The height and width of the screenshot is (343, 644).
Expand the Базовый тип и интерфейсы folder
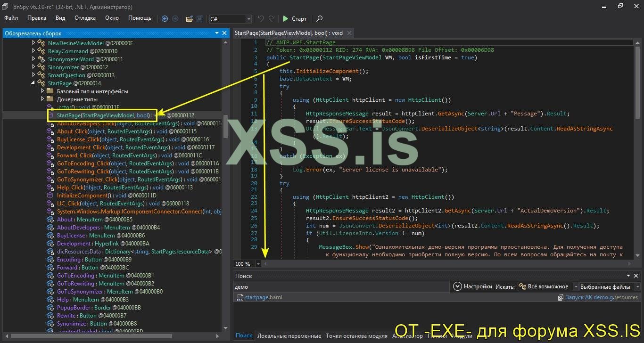click(42, 91)
